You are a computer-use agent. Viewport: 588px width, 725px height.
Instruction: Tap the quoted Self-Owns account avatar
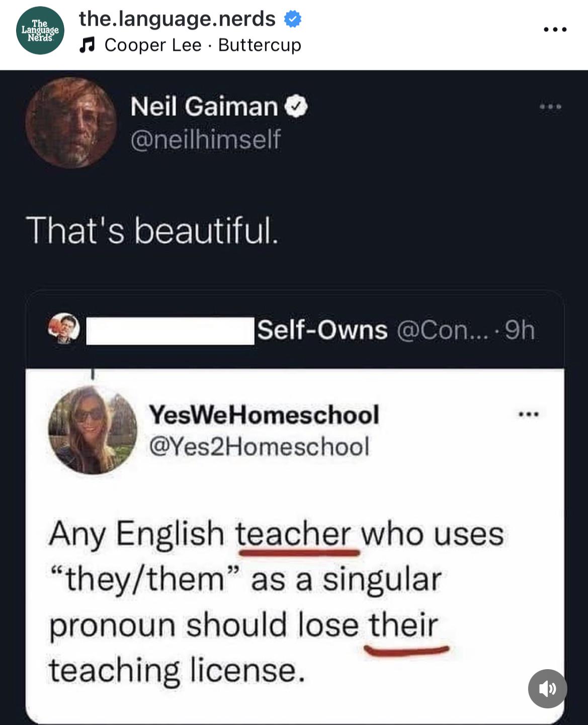[64, 329]
